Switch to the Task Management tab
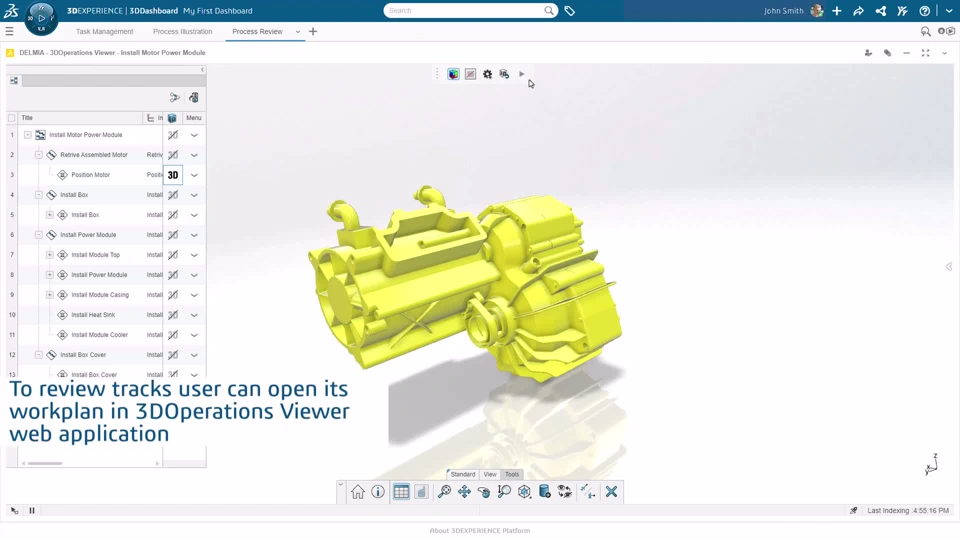This screenshot has width=960, height=540. point(104,31)
